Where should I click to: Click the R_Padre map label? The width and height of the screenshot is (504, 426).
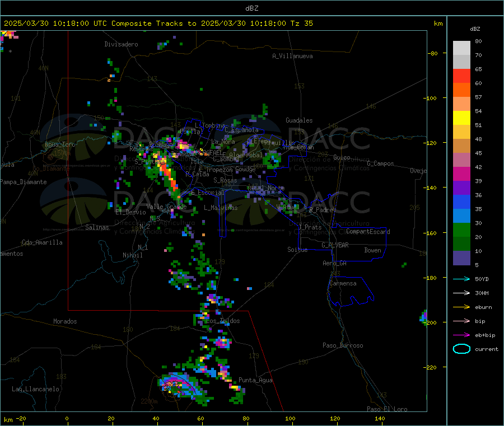[321, 210]
